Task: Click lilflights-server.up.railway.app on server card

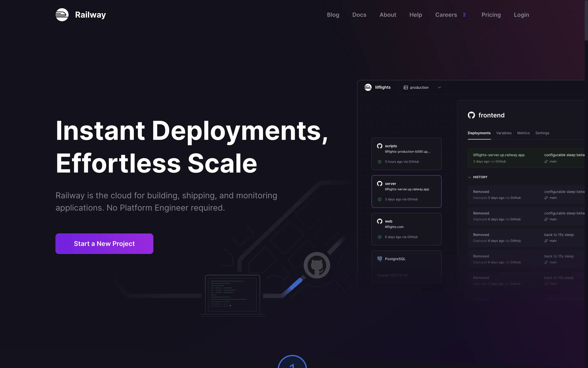Action: click(x=407, y=189)
